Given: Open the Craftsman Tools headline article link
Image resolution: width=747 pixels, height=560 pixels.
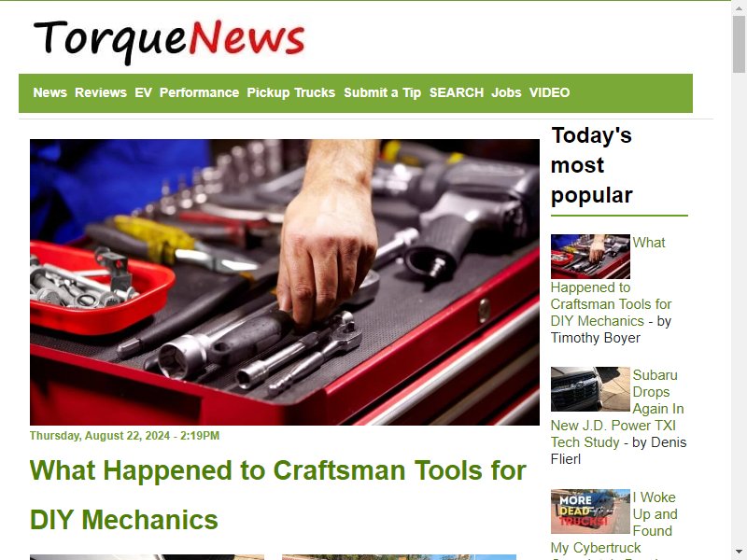Looking at the screenshot, I should click(277, 495).
